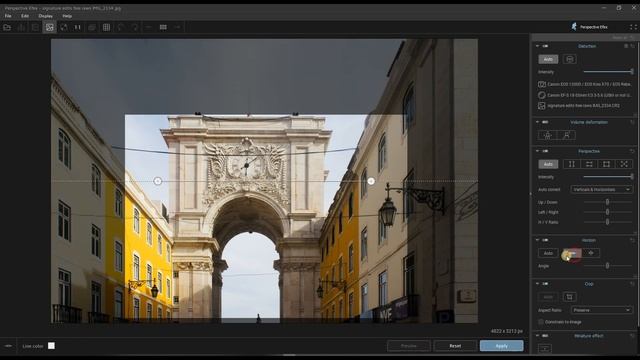
Task: Click the undo arrow in toolbar
Action: [120, 27]
